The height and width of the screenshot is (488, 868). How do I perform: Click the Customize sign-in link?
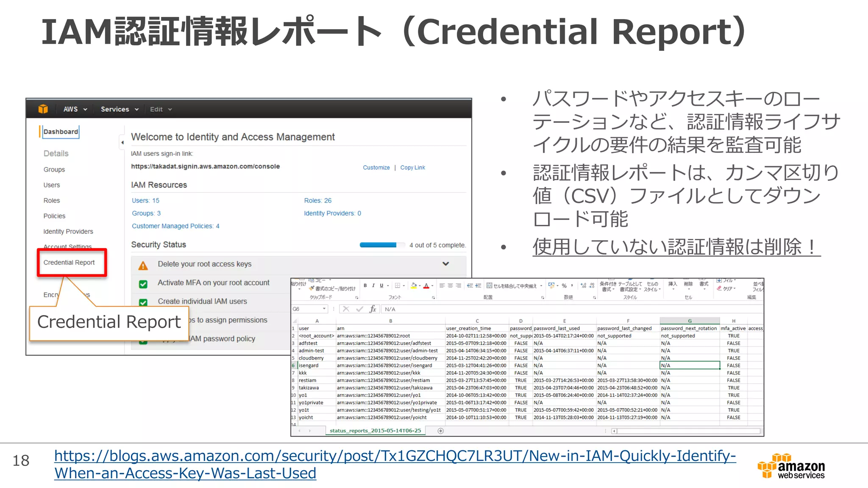pos(376,168)
